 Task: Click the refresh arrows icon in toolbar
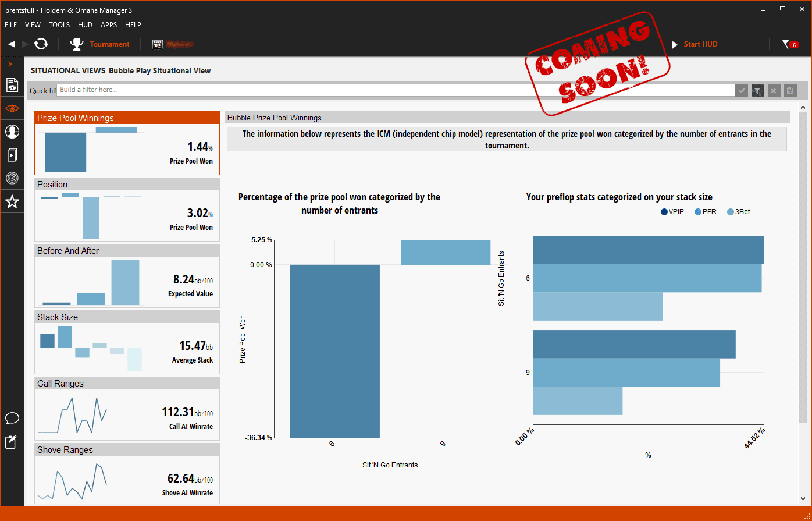[41, 44]
